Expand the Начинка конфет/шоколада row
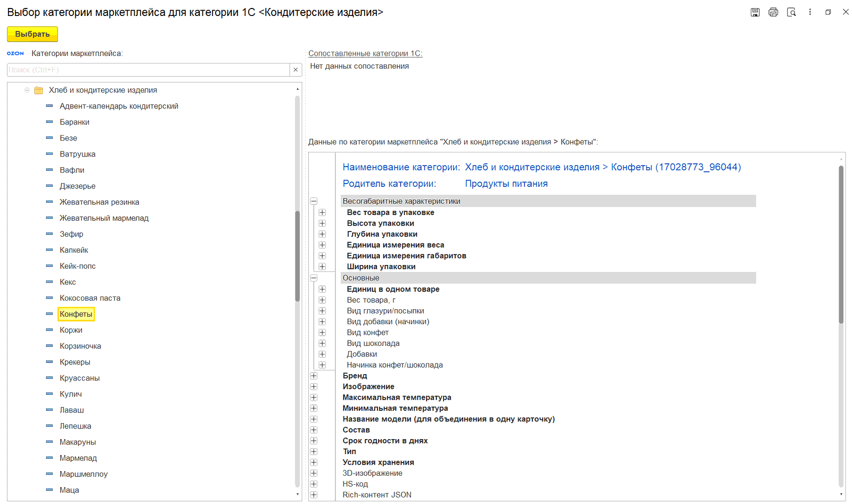The width and height of the screenshot is (852, 504). pos(322,365)
